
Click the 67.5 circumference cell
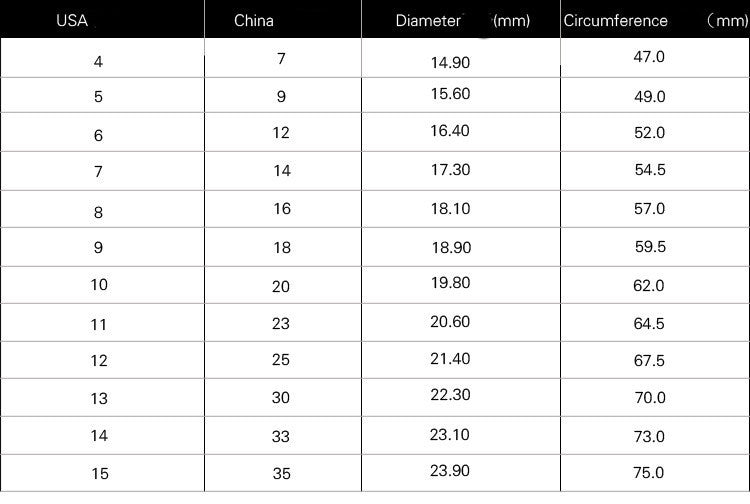point(649,361)
